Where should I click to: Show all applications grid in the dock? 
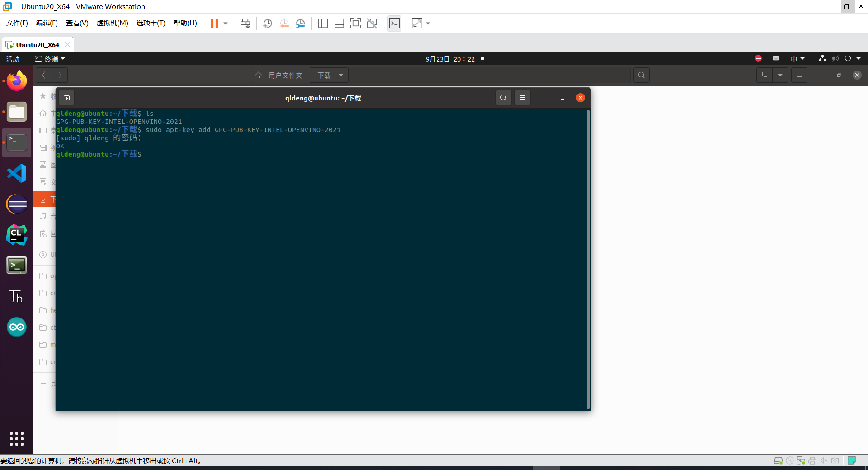point(17,439)
